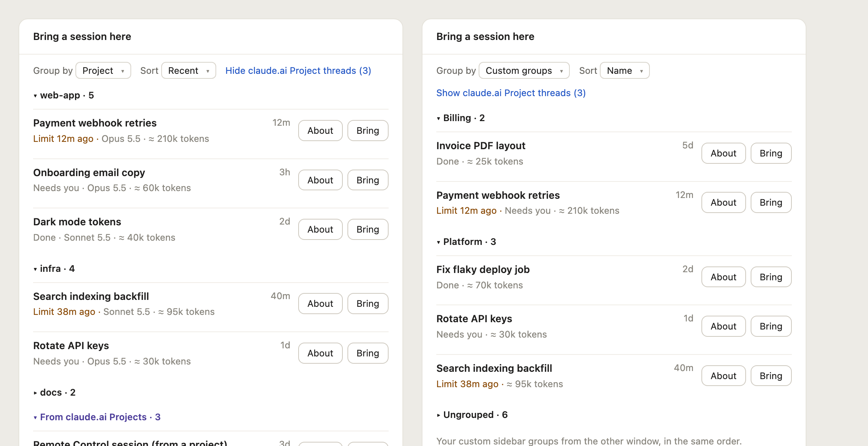
Task: Click About for Search indexing backfill under Platform
Action: (x=724, y=376)
